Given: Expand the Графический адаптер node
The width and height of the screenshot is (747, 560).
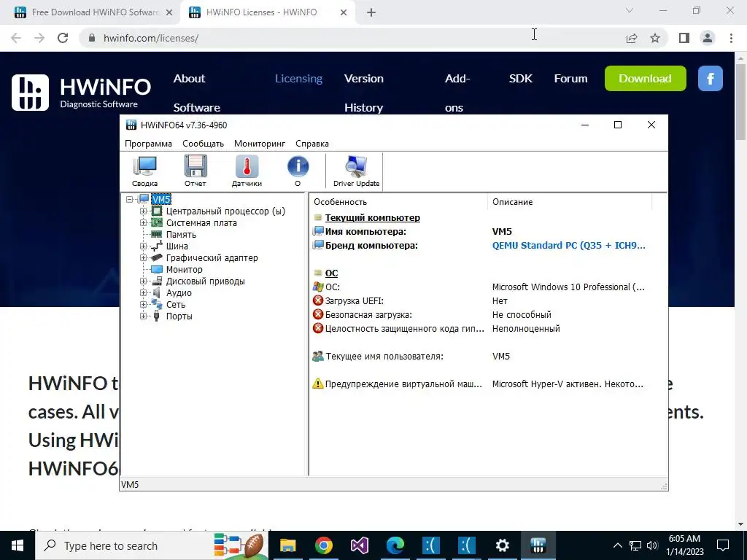Looking at the screenshot, I should pos(144,257).
